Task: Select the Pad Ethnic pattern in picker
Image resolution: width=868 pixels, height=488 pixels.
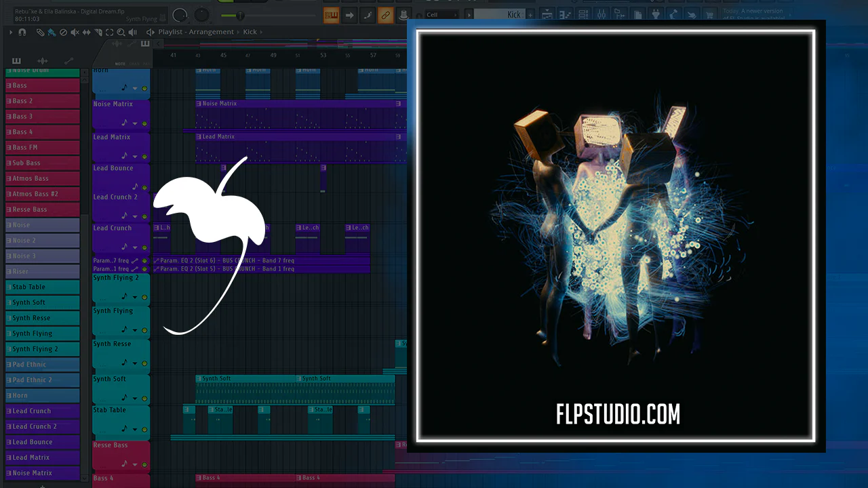Action: click(43, 365)
